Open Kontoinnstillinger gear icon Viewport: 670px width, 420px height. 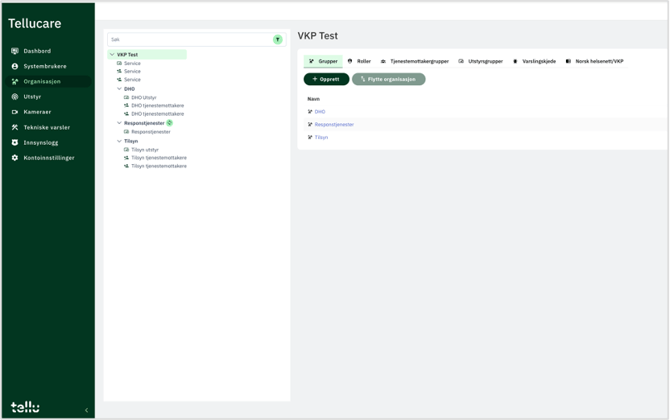pos(15,158)
